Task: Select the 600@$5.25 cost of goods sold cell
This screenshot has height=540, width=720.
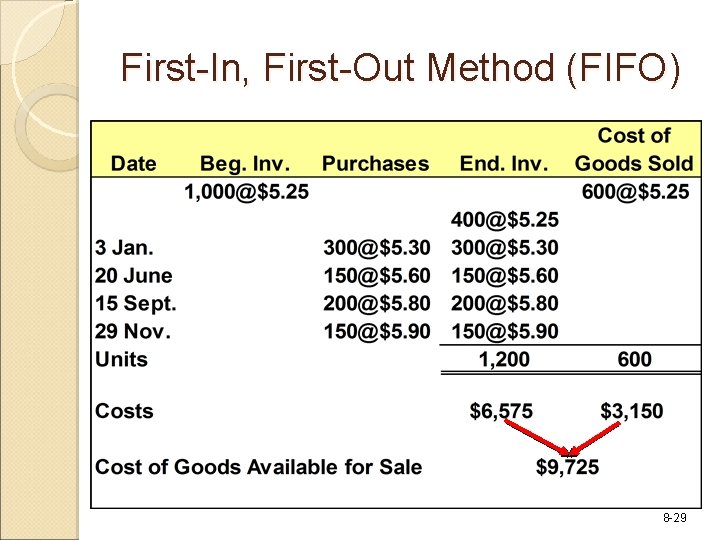Action: pyautogui.click(x=635, y=191)
